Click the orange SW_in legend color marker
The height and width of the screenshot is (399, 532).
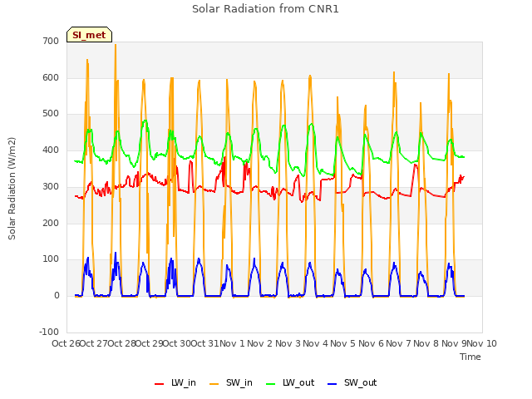pos(214,384)
